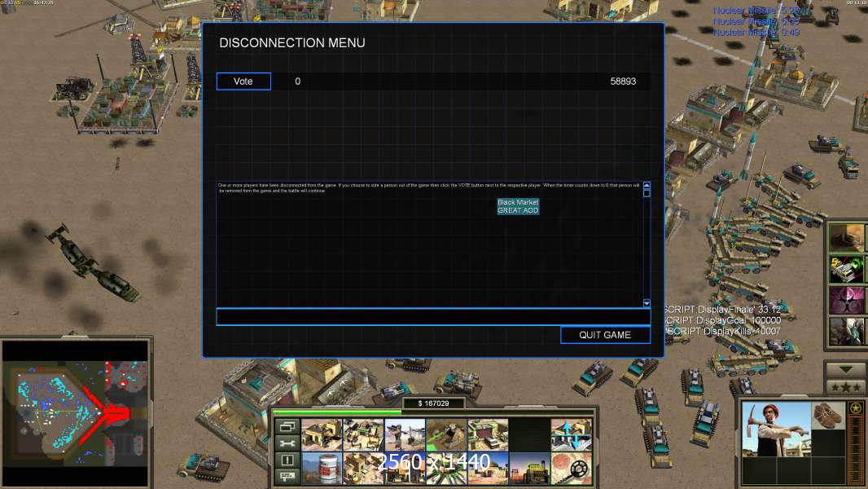Click the Black Market GREAT AOD tooltip
This screenshot has height=489, width=868.
(518, 206)
